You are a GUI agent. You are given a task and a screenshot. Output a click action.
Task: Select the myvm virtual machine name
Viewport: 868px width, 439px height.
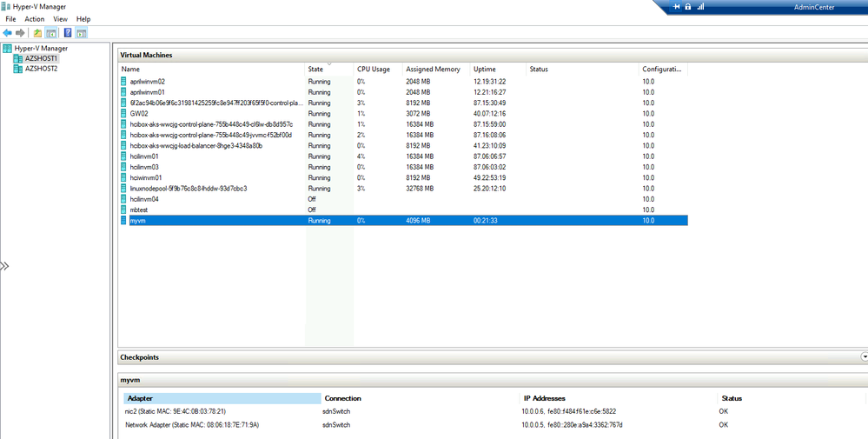[x=137, y=220]
